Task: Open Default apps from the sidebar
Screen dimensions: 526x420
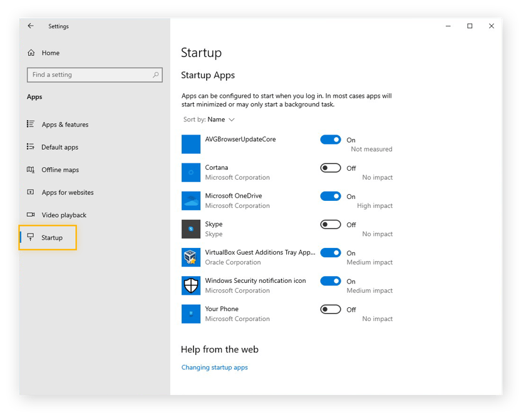Action: click(60, 147)
